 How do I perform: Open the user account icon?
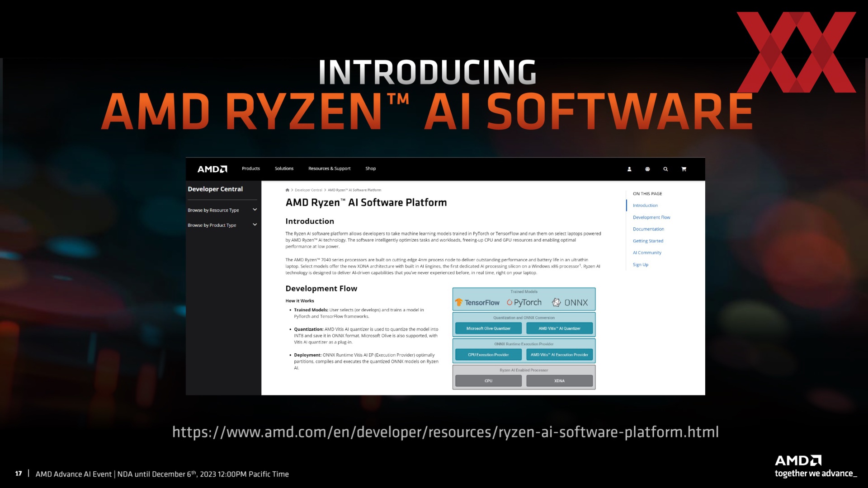pyautogui.click(x=629, y=169)
